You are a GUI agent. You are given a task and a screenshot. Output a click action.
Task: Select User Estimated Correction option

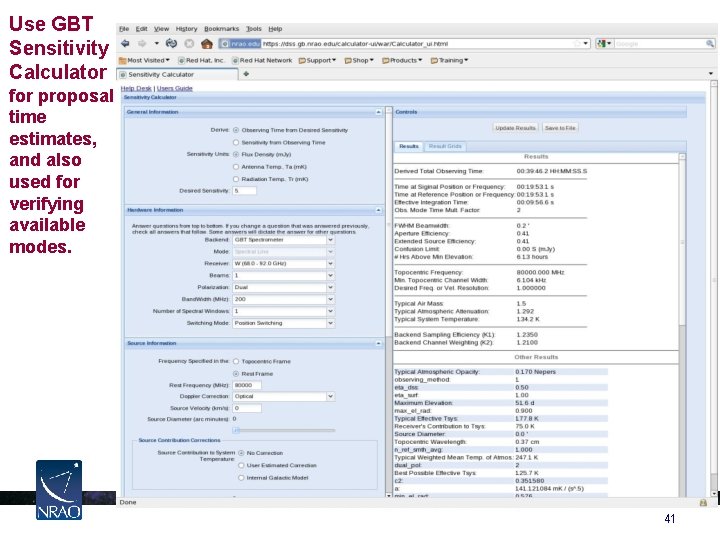point(241,465)
